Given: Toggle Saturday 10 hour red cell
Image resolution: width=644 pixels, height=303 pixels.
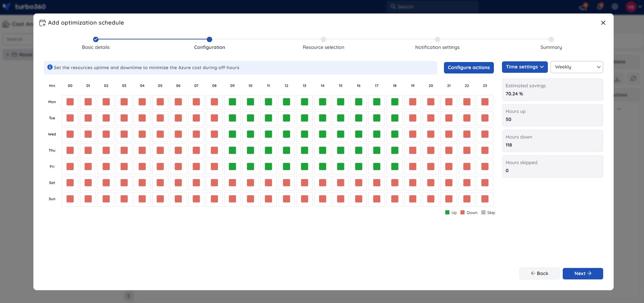Looking at the screenshot, I should 250,183.
